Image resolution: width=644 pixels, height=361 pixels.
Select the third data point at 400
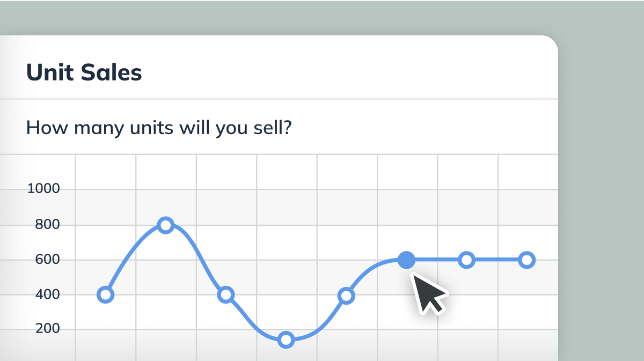coord(226,294)
